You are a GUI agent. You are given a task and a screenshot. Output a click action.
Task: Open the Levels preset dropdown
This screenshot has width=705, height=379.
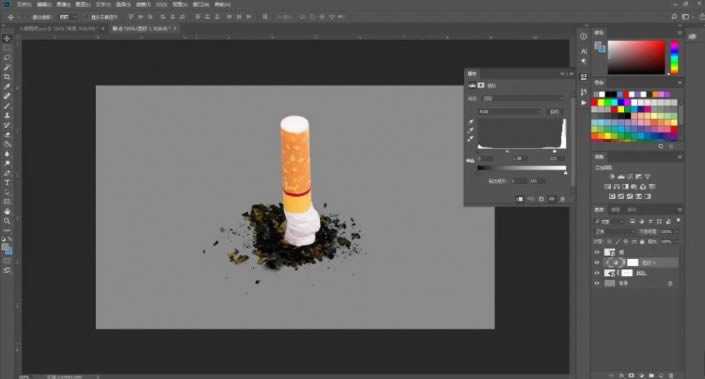click(523, 98)
